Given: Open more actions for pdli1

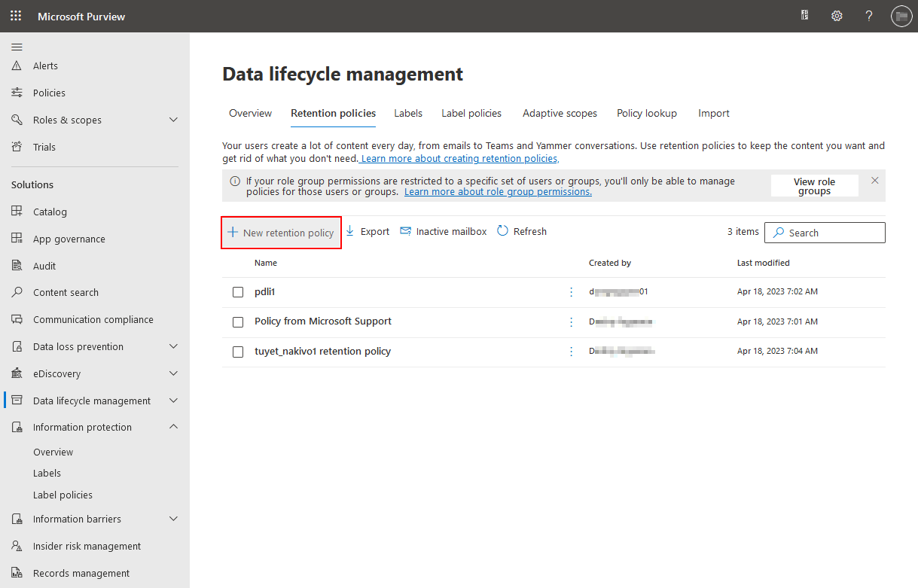Looking at the screenshot, I should coord(571,292).
